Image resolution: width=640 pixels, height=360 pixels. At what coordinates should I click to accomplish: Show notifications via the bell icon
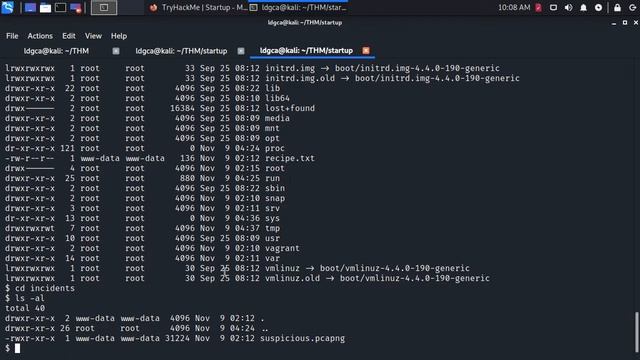pyautogui.click(x=583, y=7)
